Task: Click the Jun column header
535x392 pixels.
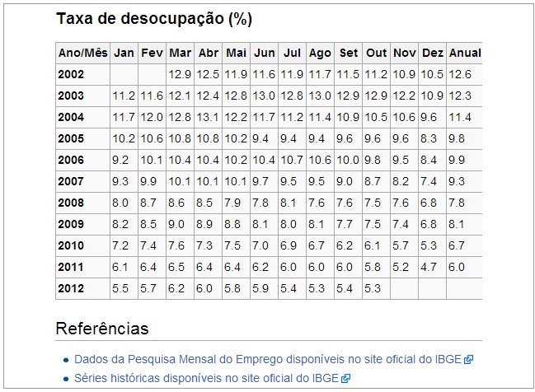Action: (265, 53)
